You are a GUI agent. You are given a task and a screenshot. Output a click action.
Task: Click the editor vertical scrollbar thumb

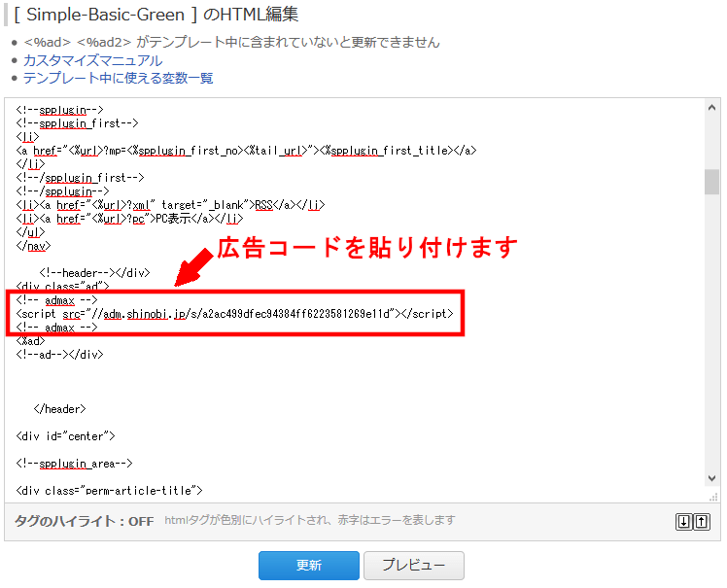tap(711, 182)
